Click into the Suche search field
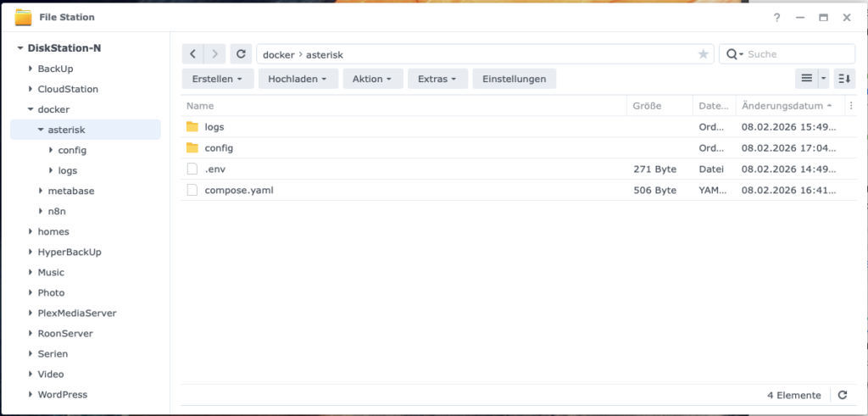The image size is (868, 416). click(797, 54)
